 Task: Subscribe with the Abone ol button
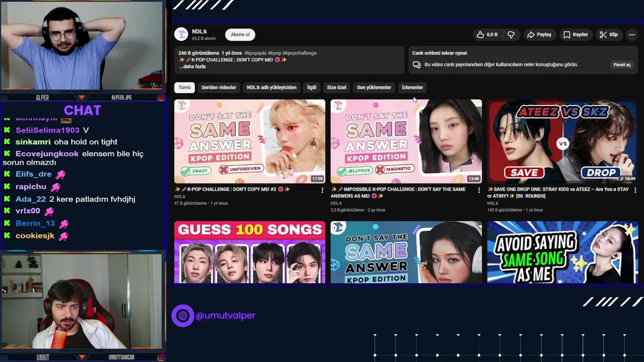(240, 35)
